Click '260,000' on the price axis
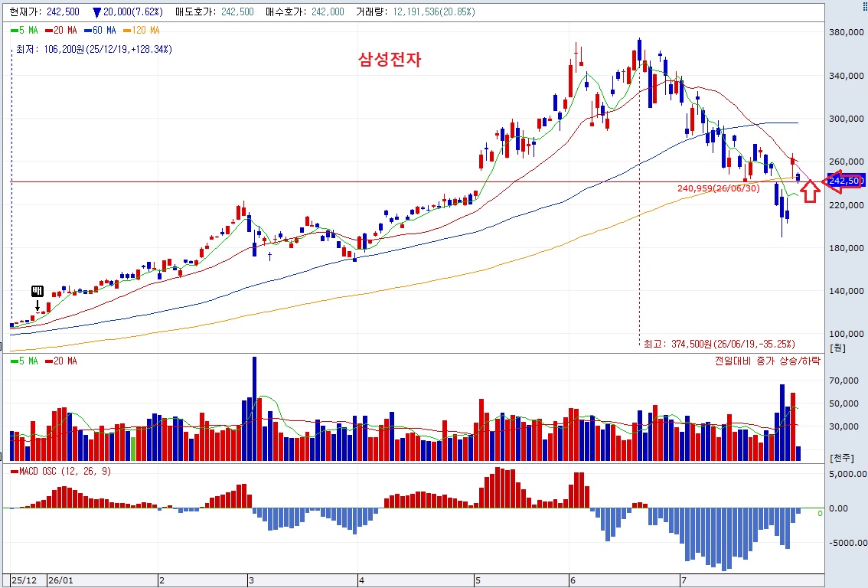The height and width of the screenshot is (588, 868). point(847,162)
